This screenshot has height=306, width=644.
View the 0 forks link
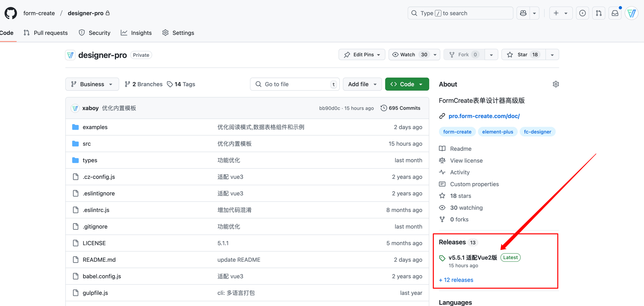pos(454,220)
